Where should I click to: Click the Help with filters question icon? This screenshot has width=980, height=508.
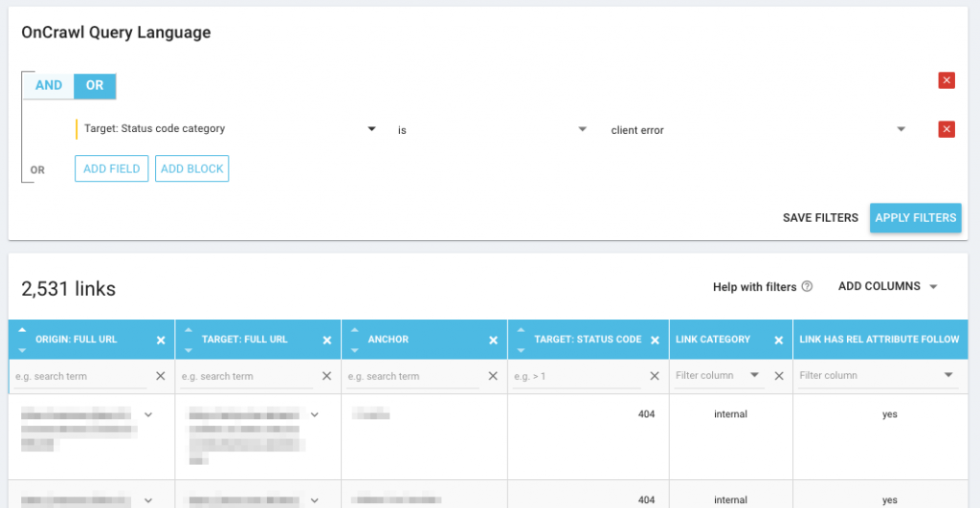pos(807,286)
